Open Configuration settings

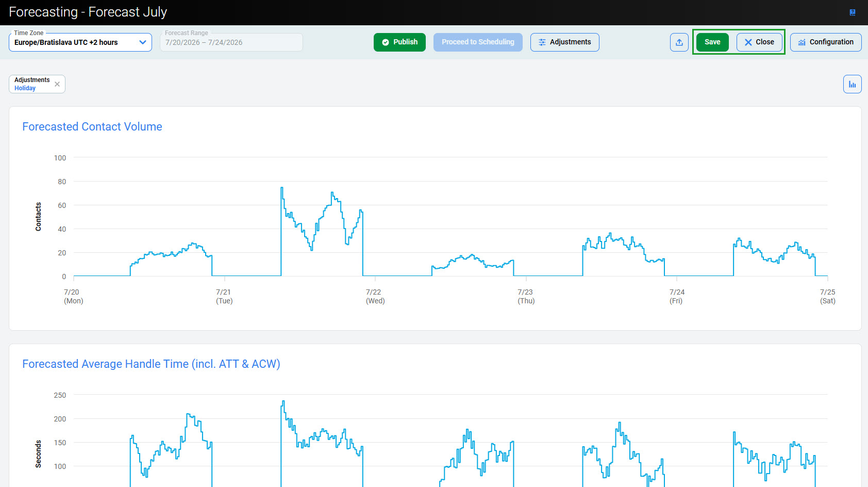pos(826,42)
